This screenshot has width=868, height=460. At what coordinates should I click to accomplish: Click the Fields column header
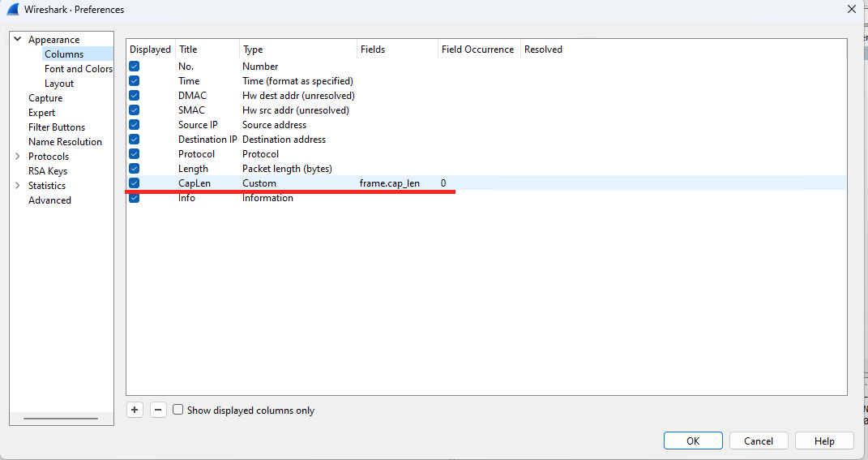coord(397,49)
